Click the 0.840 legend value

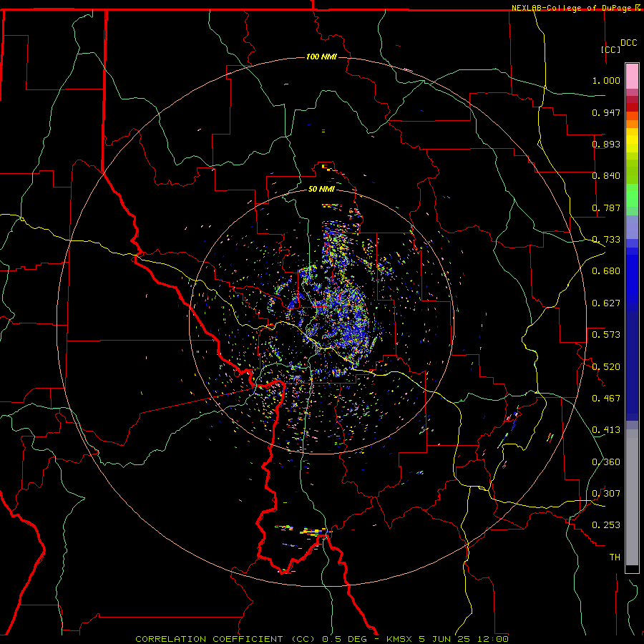tap(606, 176)
